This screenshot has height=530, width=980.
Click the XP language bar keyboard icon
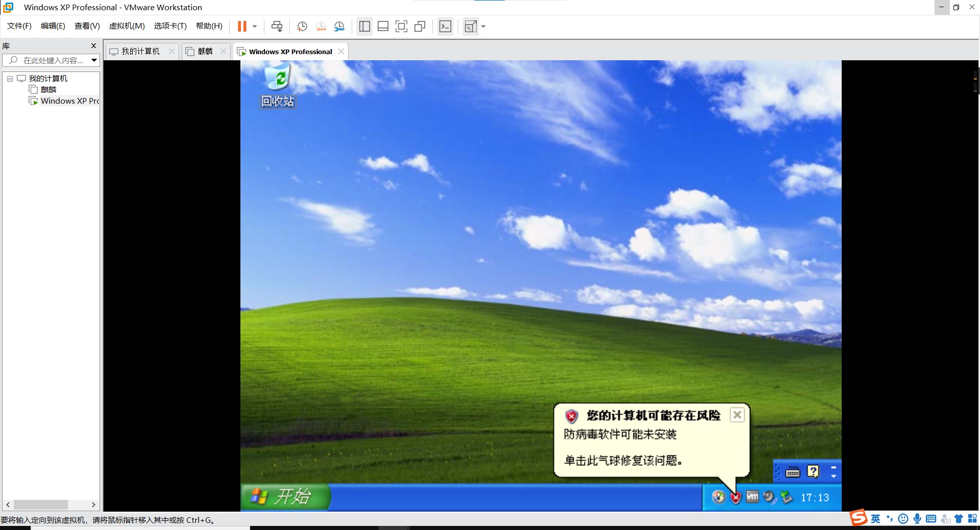pyautogui.click(x=793, y=472)
